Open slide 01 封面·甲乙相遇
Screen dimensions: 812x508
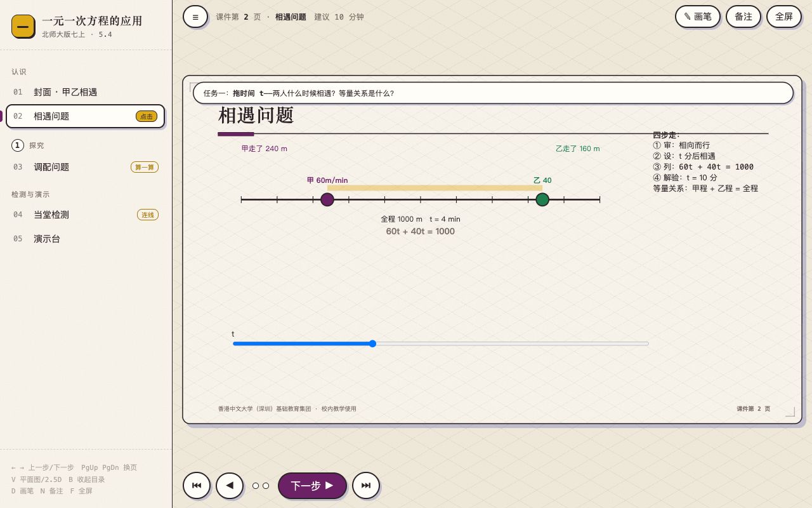pos(85,92)
